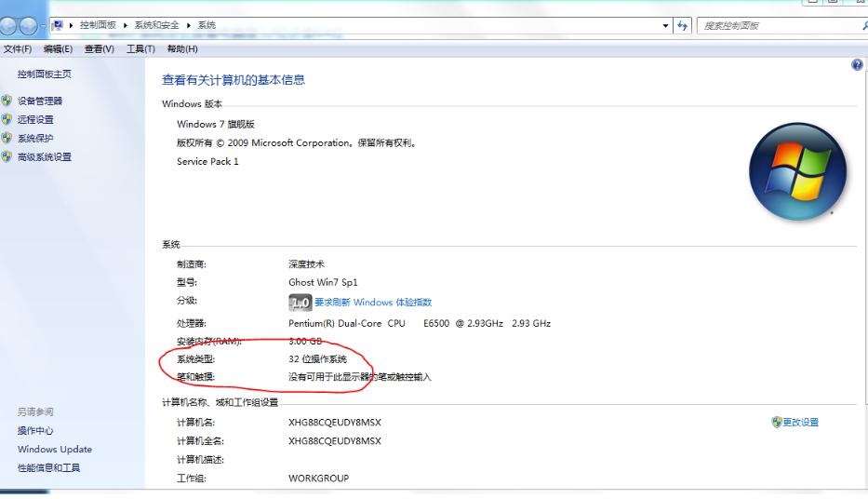Click 系统 breadcrumb in address bar
This screenshot has height=499, width=868.
pyautogui.click(x=207, y=25)
